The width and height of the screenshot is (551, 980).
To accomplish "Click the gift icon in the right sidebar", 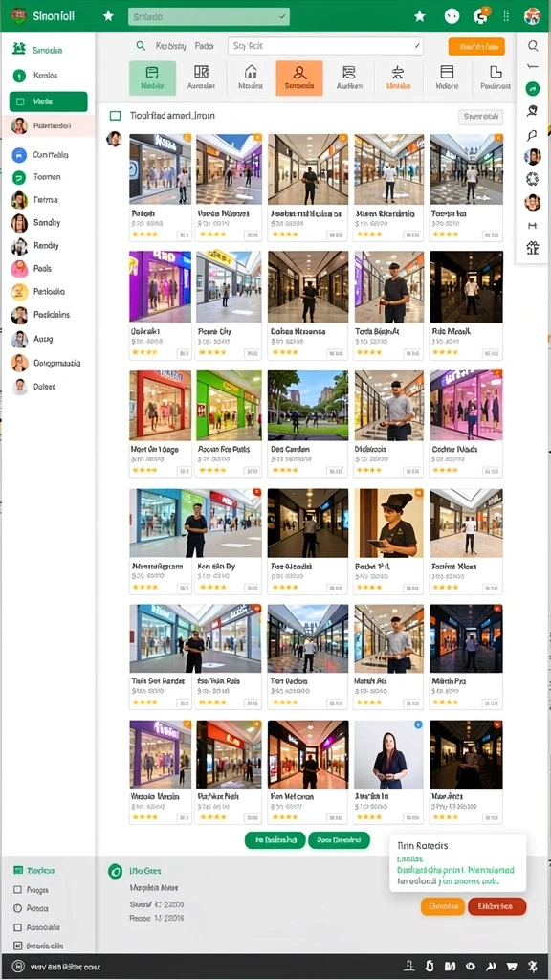I will click(532, 248).
